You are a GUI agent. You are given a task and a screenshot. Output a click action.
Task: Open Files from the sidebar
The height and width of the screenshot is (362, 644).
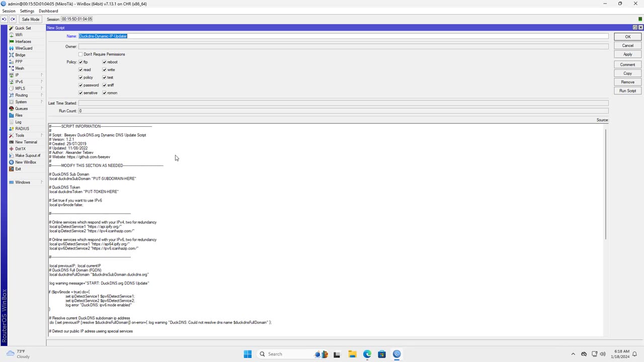19,115
